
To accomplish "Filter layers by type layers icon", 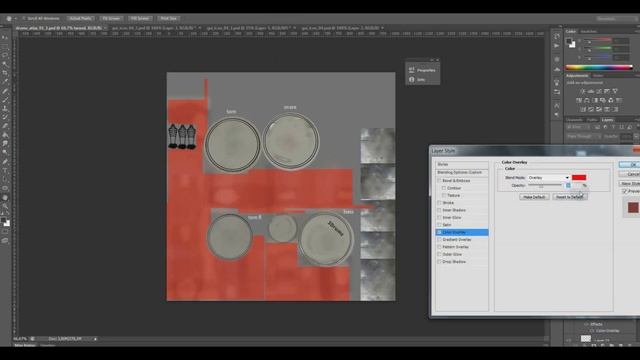I will pyautogui.click(x=613, y=127).
